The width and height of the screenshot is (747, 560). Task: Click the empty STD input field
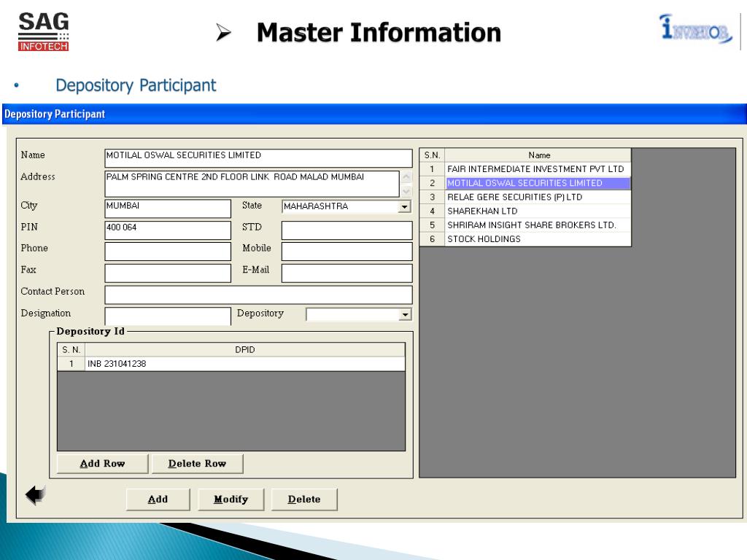pyautogui.click(x=347, y=230)
